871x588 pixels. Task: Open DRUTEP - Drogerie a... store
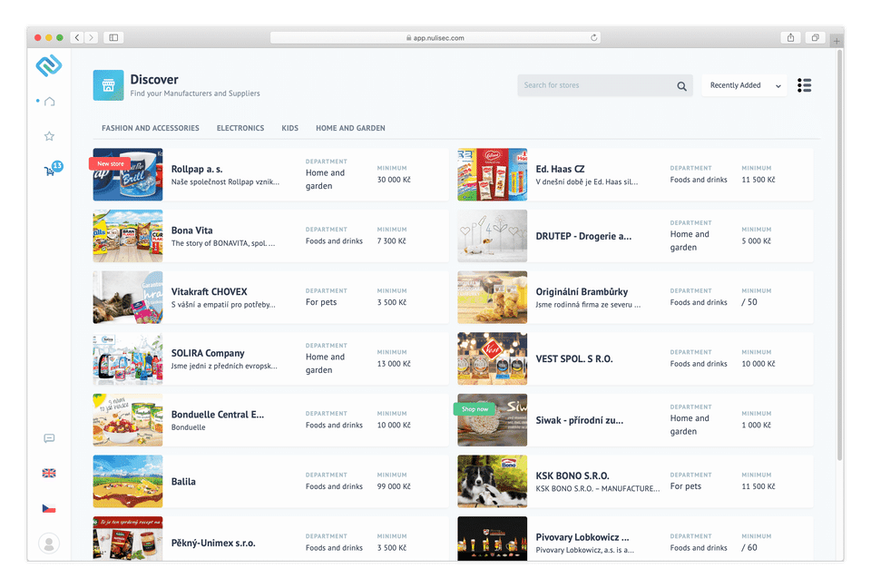pos(635,236)
